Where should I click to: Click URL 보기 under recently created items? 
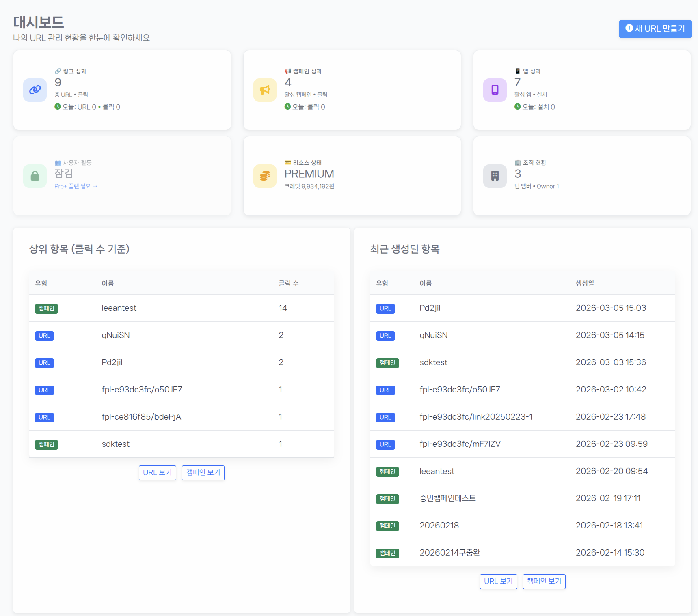(498, 582)
